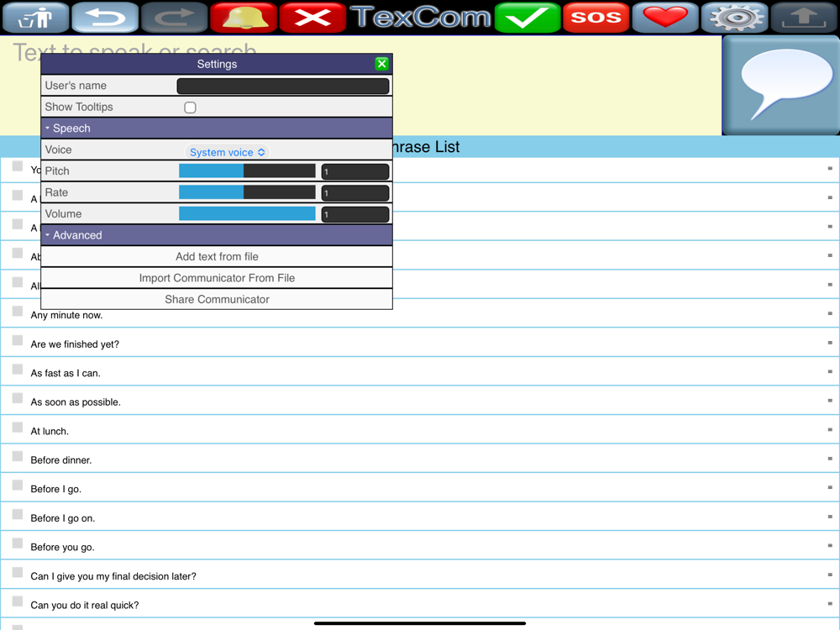Check the box for 'Before dinner.'

pos(18,456)
